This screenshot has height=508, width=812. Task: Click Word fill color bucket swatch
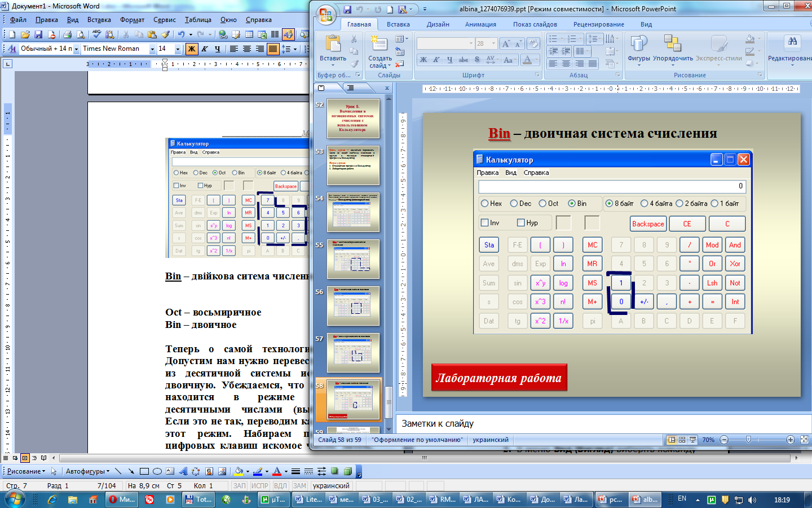coord(239,471)
